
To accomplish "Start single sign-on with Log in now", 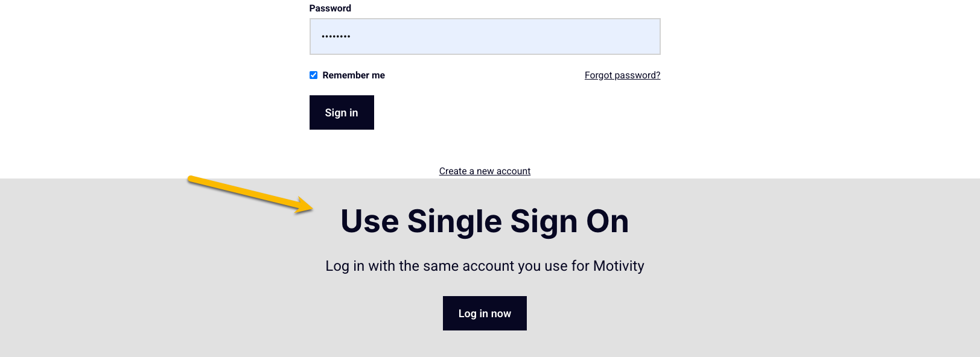I will click(x=485, y=314).
